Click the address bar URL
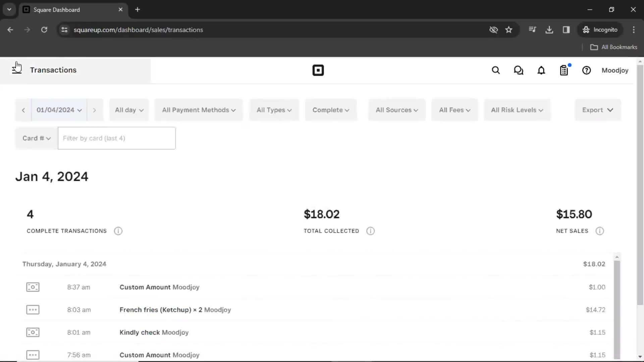 [138, 30]
